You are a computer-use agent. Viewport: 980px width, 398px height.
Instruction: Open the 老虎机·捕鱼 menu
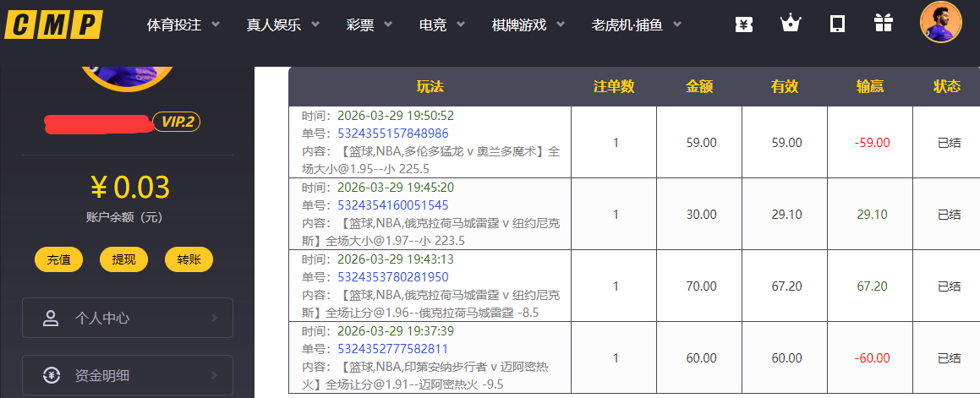627,25
